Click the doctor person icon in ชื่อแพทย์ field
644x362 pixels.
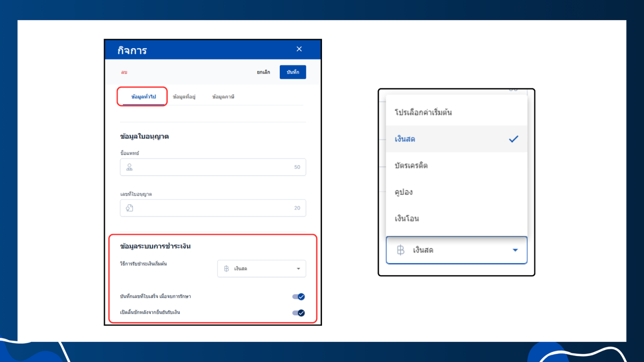click(130, 167)
